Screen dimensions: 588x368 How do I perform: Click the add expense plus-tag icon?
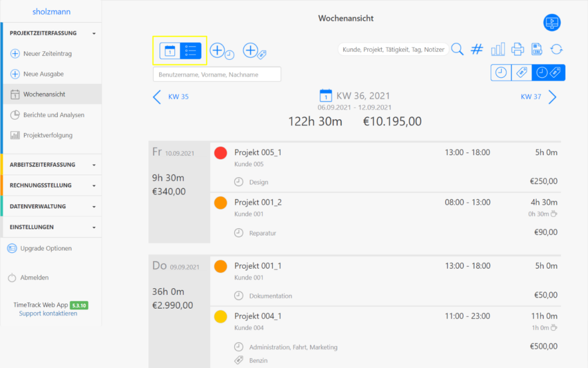click(255, 51)
